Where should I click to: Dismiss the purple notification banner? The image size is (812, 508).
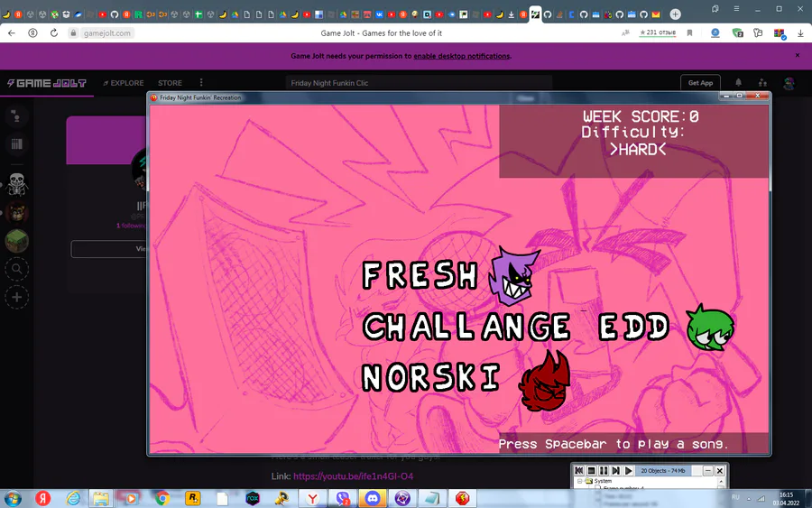[x=798, y=55]
